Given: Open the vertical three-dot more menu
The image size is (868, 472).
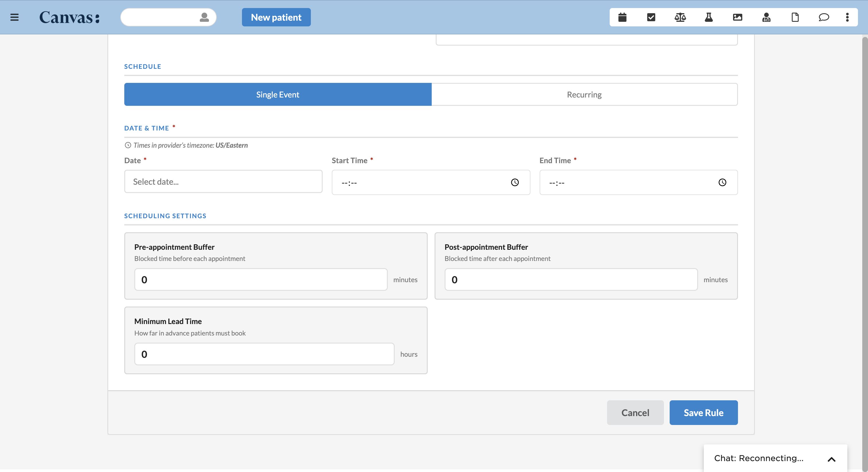Looking at the screenshot, I should 847,17.
